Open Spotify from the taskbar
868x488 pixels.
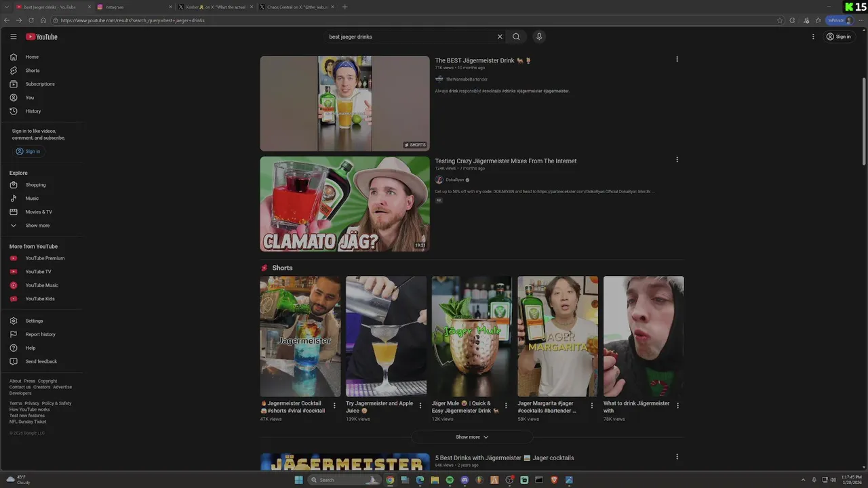(x=450, y=480)
